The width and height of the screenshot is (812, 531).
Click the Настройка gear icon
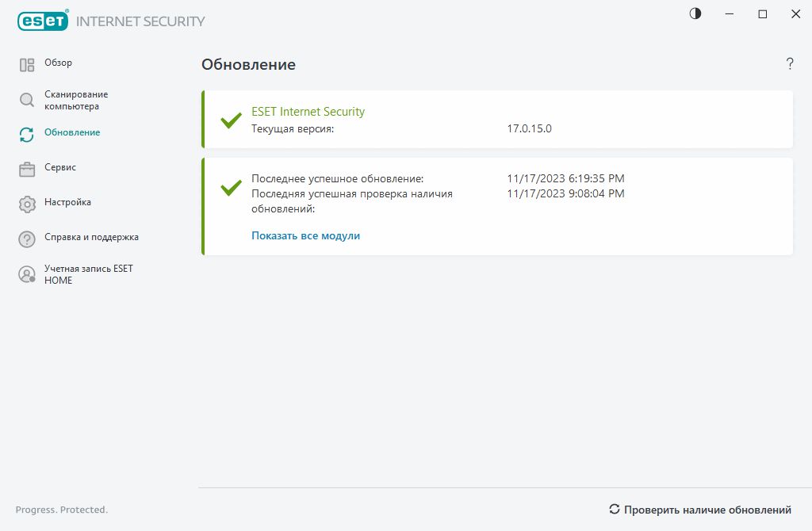[x=27, y=204]
